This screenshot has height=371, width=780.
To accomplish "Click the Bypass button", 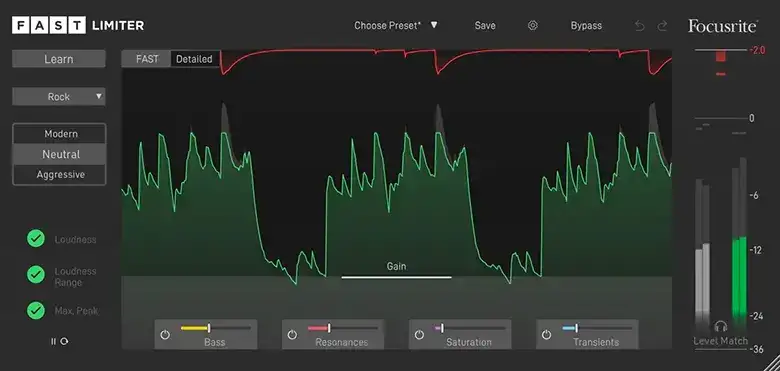I will pyautogui.click(x=586, y=25).
